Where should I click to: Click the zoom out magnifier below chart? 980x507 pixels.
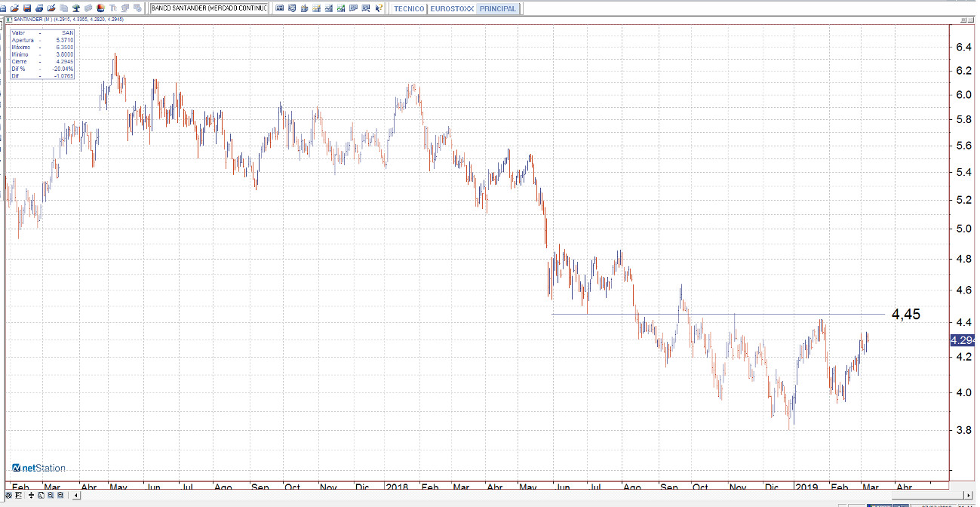[51, 495]
